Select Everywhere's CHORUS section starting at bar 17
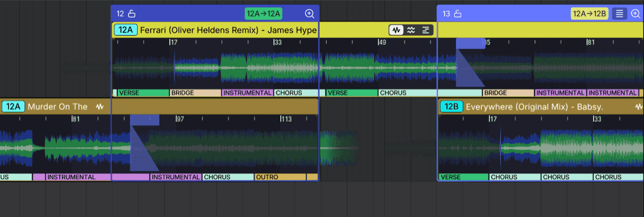Viewport: 644px width, 217px height. coord(515,177)
